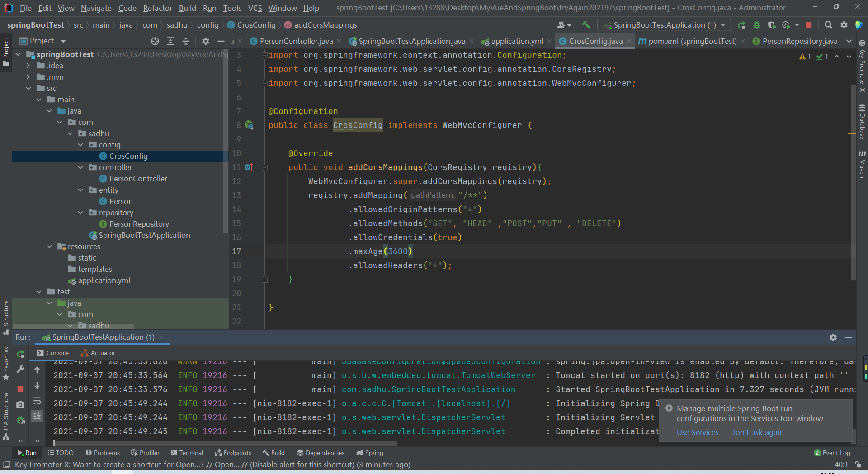Collapse the src folder in Project panel
Screen dimensions: 868x474
(x=28, y=88)
